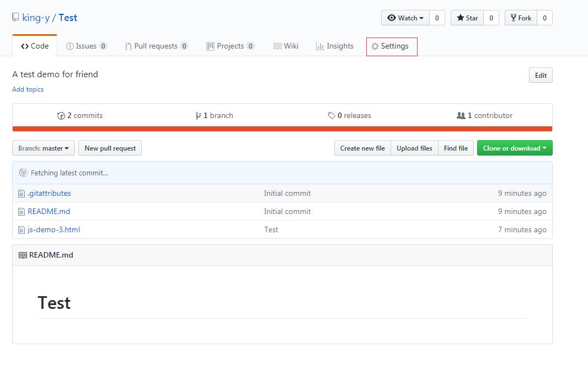588x369 pixels.
Task: Click the file icon beside .gitattributes
Action: click(22, 194)
